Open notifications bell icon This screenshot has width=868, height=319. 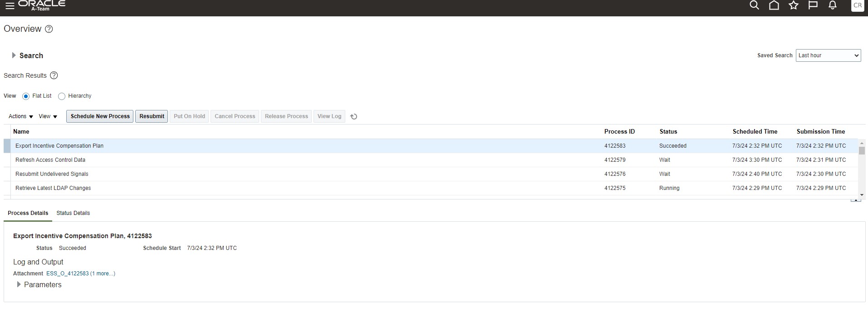(833, 5)
